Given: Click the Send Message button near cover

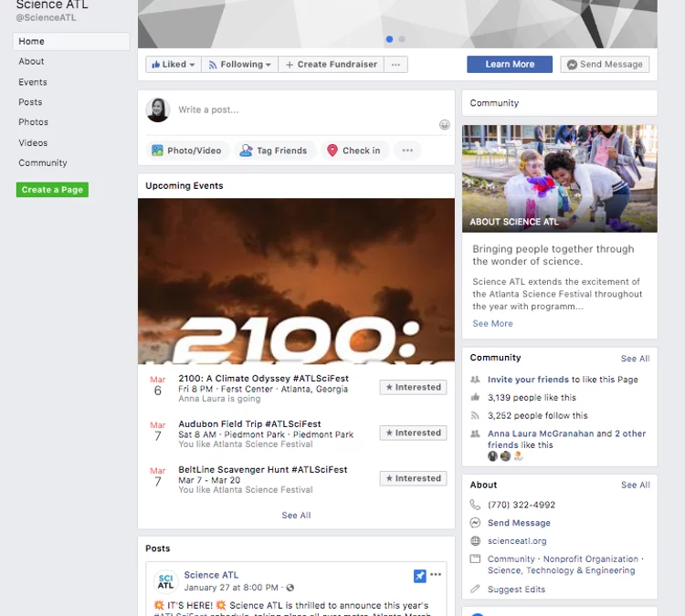Looking at the screenshot, I should point(605,64).
